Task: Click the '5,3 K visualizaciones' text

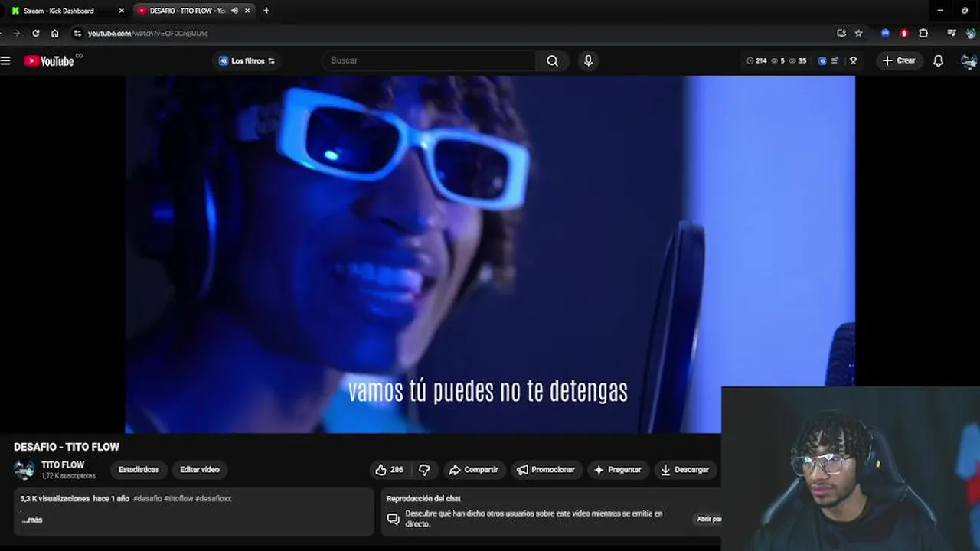Action: [x=55, y=498]
